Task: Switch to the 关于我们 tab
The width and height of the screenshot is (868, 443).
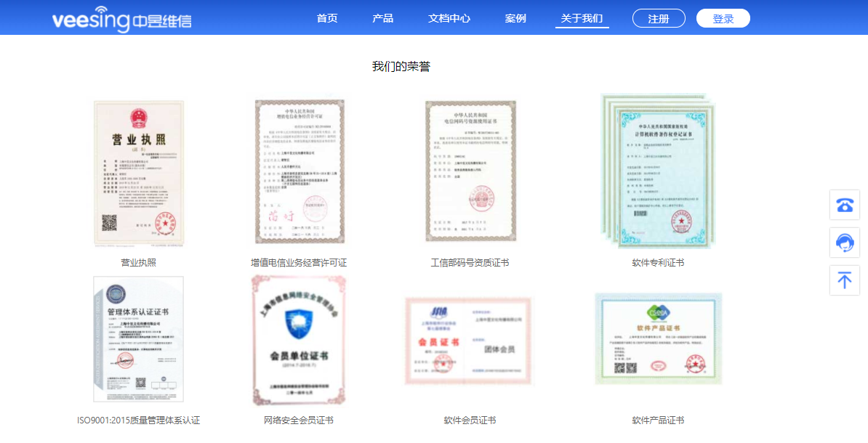Action: [582, 18]
